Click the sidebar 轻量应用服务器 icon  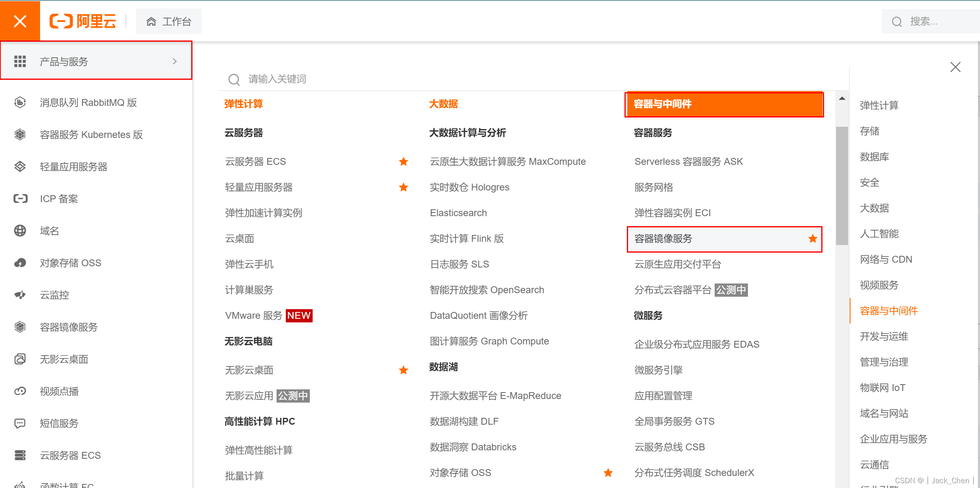(20, 166)
